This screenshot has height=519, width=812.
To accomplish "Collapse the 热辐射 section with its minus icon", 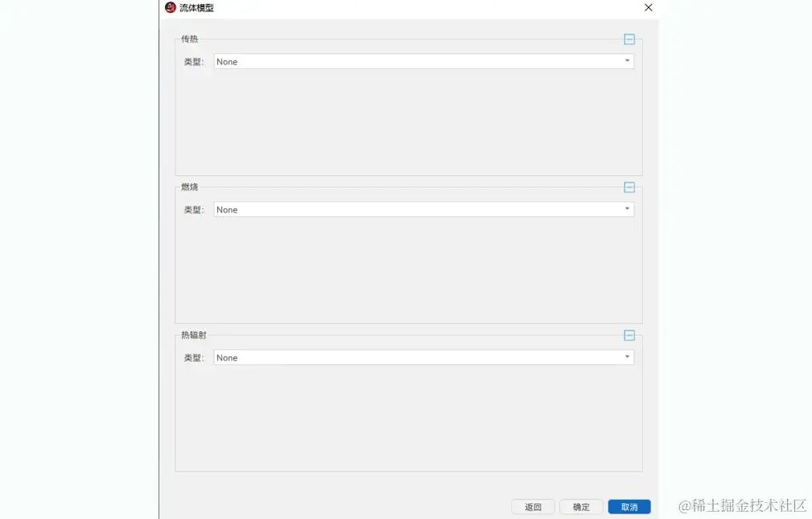I will [629, 336].
